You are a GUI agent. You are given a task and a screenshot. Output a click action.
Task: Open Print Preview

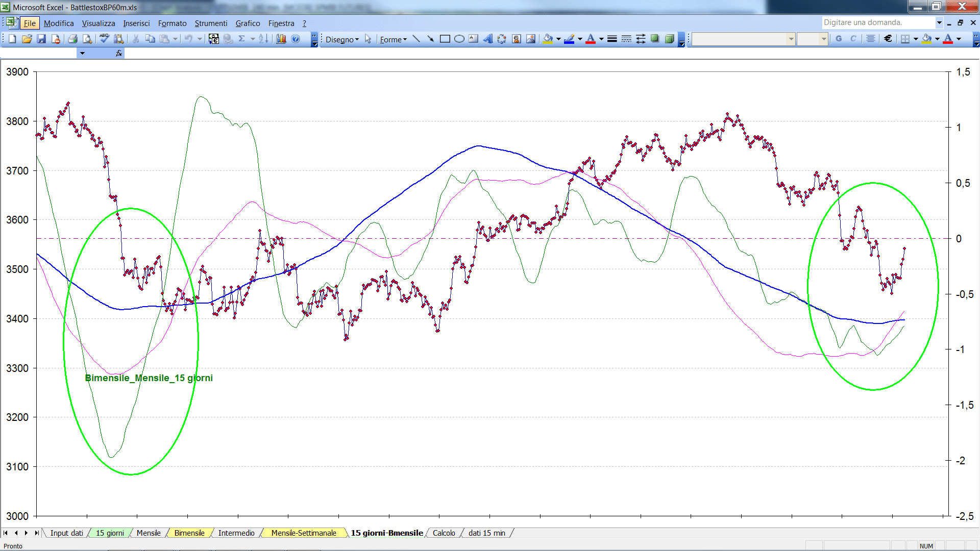click(87, 39)
